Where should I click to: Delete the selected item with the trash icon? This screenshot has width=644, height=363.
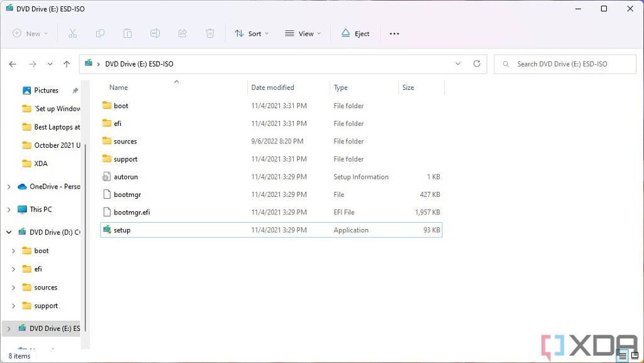209,33
